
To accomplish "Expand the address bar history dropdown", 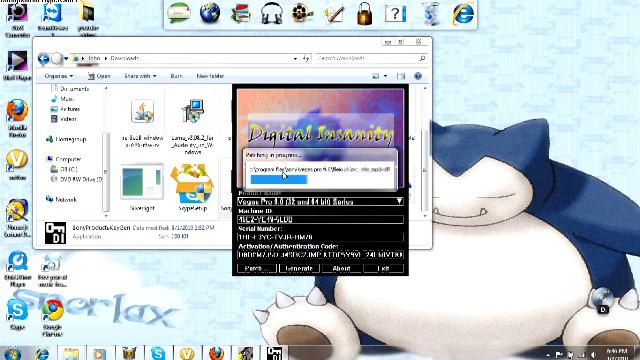I will tap(295, 58).
